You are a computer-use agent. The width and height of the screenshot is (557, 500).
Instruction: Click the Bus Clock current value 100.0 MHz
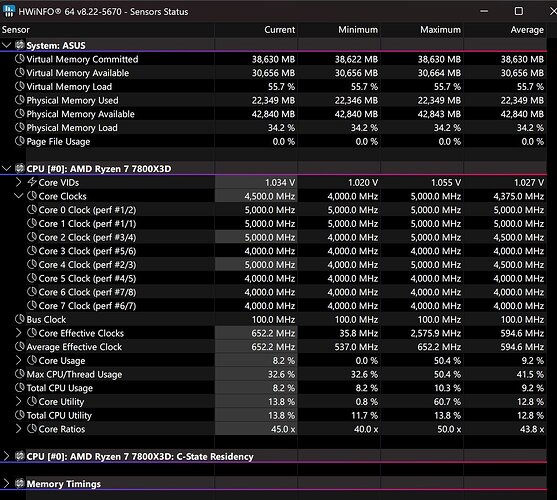click(x=274, y=320)
